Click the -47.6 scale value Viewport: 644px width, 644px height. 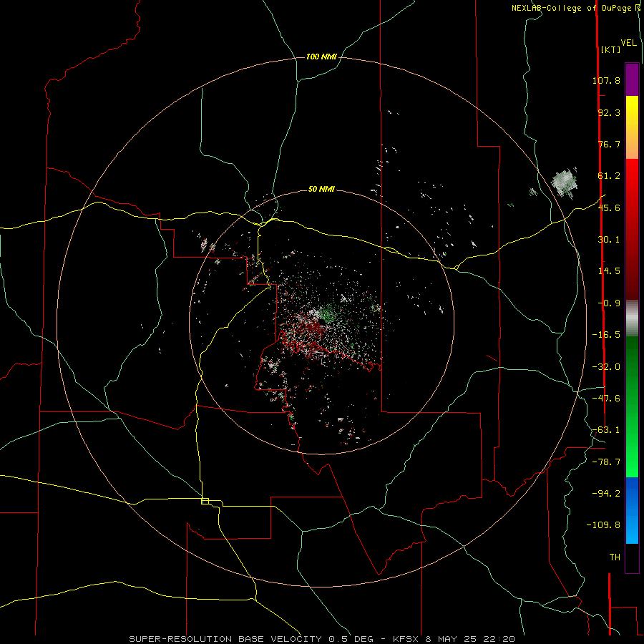[606, 399]
